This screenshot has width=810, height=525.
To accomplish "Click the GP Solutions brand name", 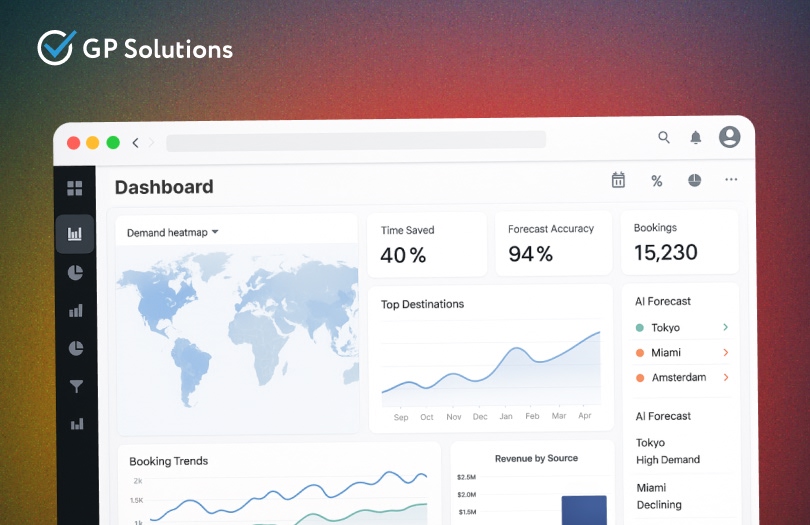I will pyautogui.click(x=158, y=49).
